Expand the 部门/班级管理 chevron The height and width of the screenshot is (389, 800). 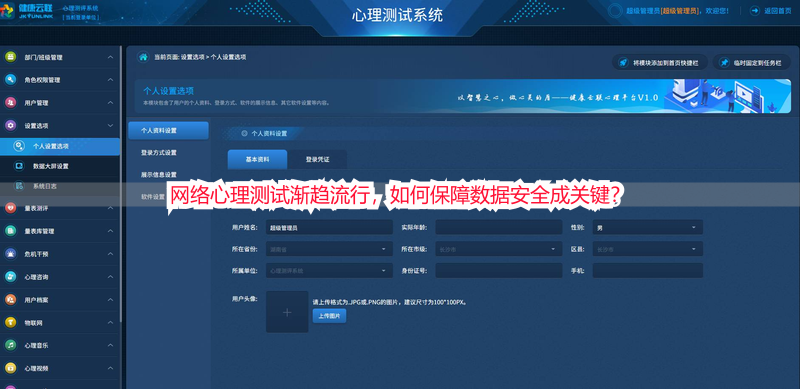click(x=110, y=57)
